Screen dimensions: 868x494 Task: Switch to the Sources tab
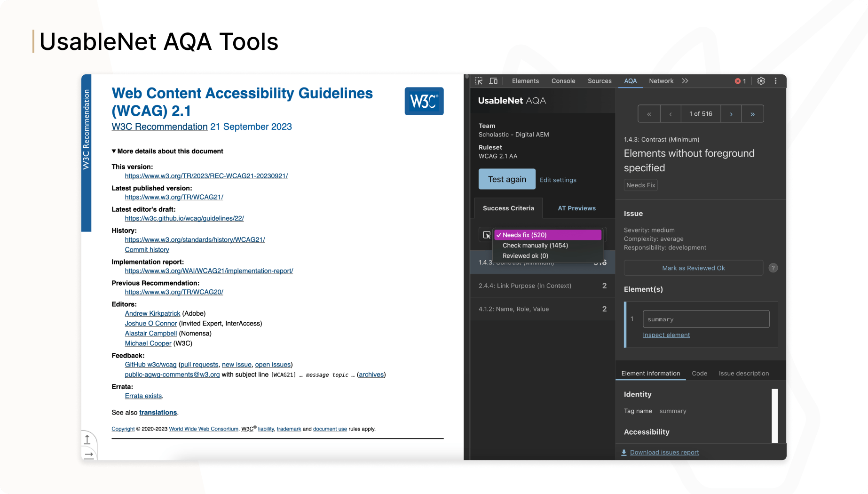(x=600, y=81)
